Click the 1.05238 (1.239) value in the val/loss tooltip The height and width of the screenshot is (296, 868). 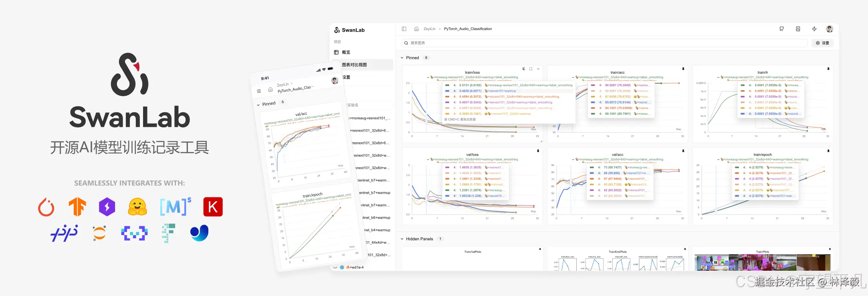470,196
